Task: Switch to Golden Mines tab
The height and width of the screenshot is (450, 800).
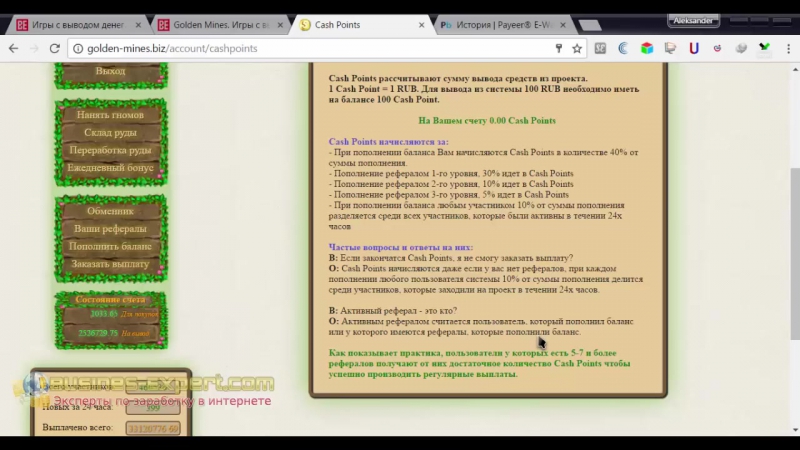Action: tap(219, 25)
